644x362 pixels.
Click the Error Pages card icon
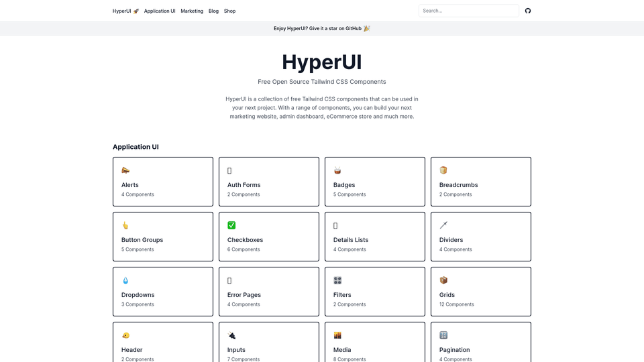[x=229, y=281]
